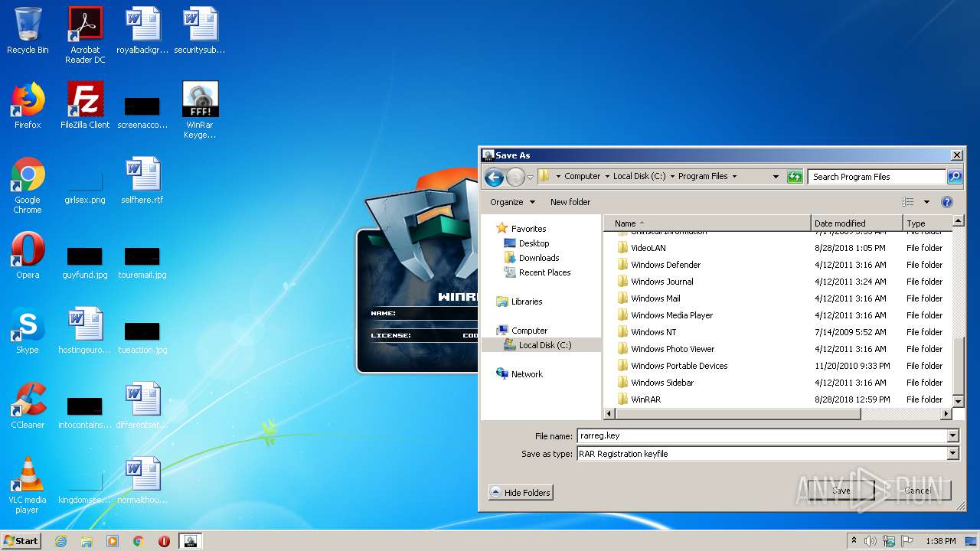Click the Forward arrow in Save As
Viewport: 980px width, 551px height.
[515, 178]
